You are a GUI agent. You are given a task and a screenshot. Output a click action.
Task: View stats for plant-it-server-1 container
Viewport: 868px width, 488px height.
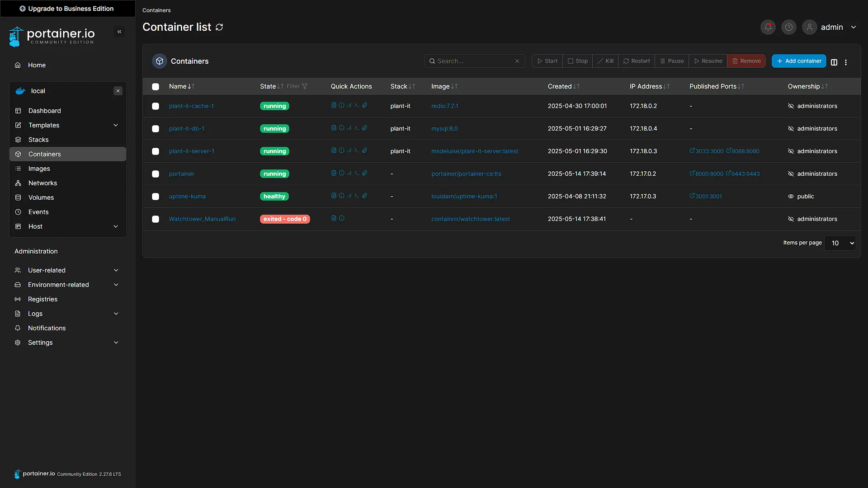point(349,150)
